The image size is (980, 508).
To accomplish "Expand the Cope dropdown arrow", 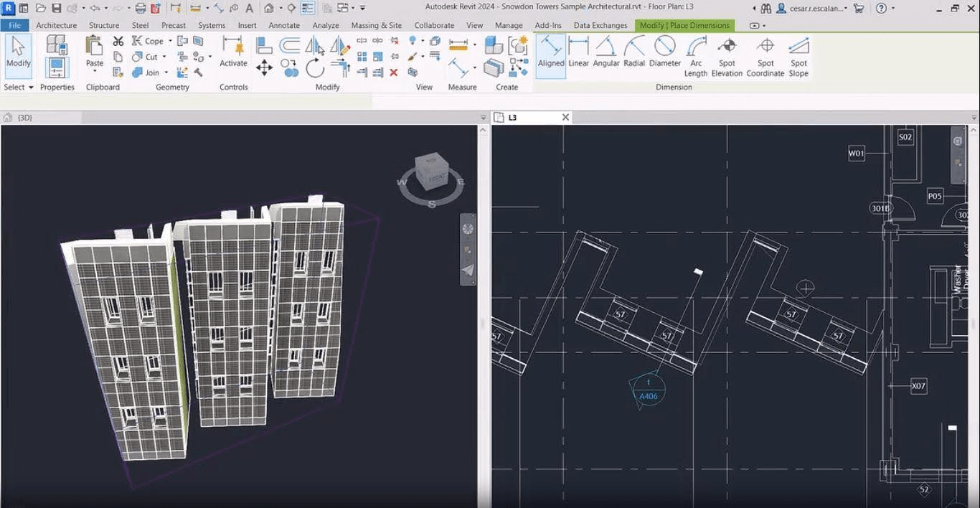I will [x=170, y=41].
